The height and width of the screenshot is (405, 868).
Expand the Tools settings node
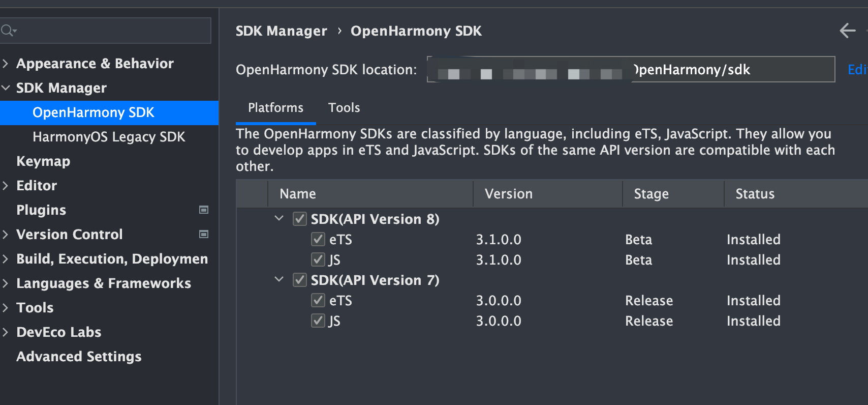[6, 307]
